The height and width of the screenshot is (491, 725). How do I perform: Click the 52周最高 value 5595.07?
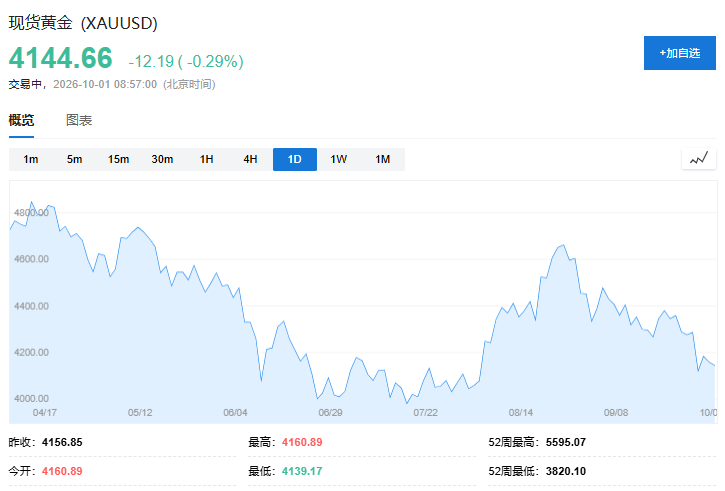[x=565, y=442]
